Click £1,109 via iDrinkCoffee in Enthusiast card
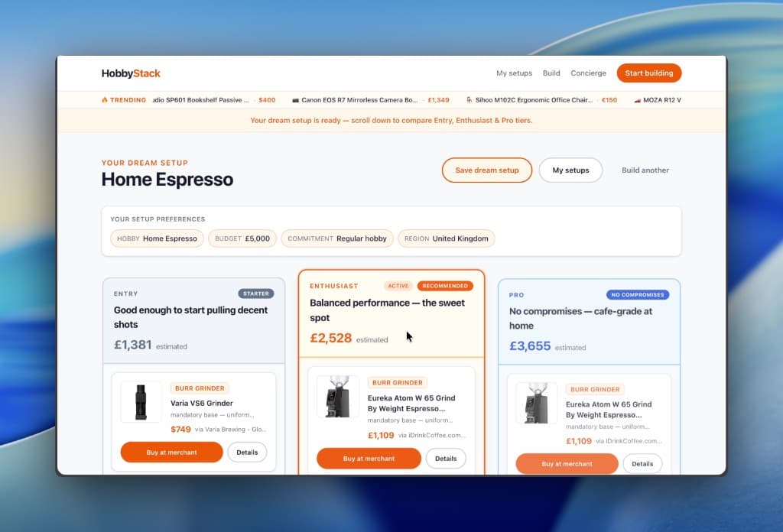This screenshot has height=532, width=783. (417, 435)
